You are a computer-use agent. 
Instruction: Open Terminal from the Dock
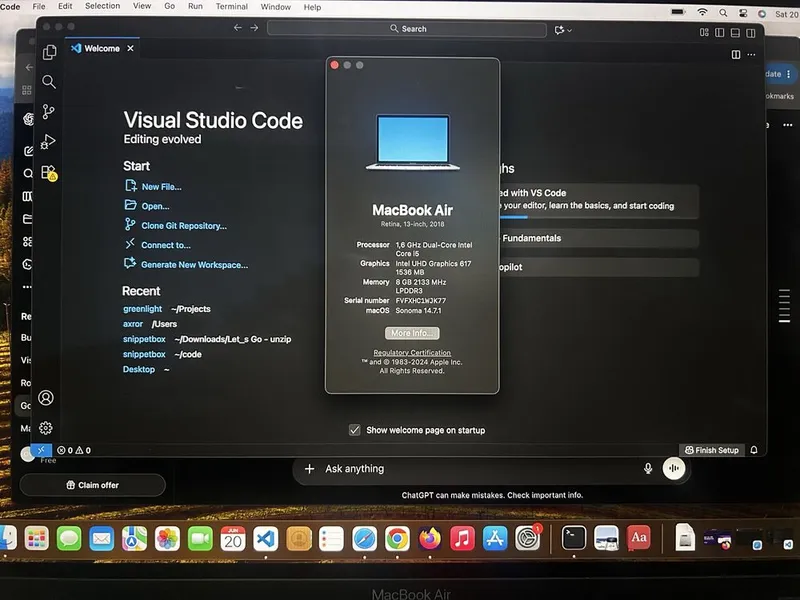pos(573,538)
